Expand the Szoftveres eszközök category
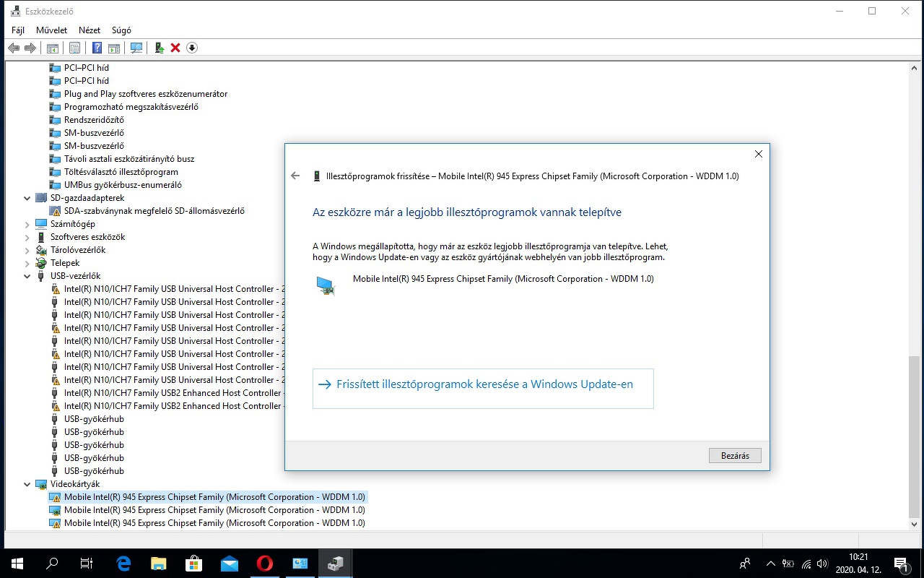The image size is (924, 578). click(27, 237)
